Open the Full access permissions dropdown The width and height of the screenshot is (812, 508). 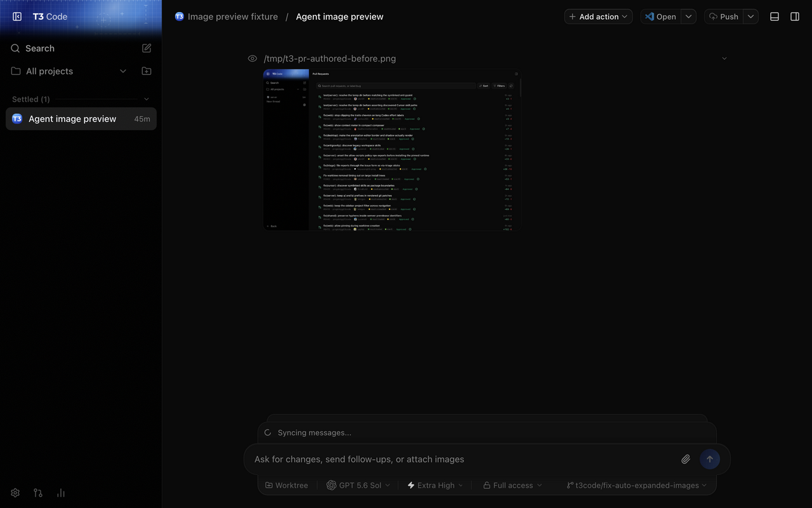coord(513,485)
